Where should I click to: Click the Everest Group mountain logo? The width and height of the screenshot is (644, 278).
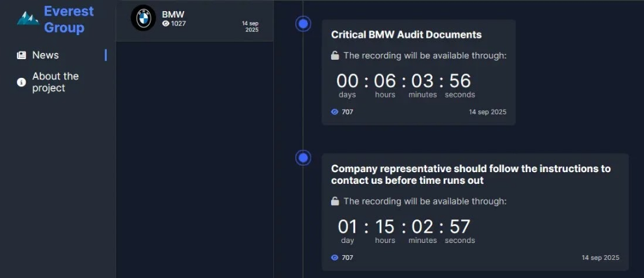28,18
